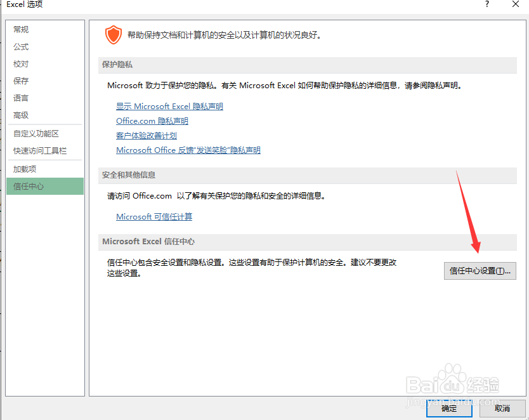Image resolution: width=529 pixels, height=420 pixels.
Task: Go to the 校对 category
Action: [x=45, y=64]
